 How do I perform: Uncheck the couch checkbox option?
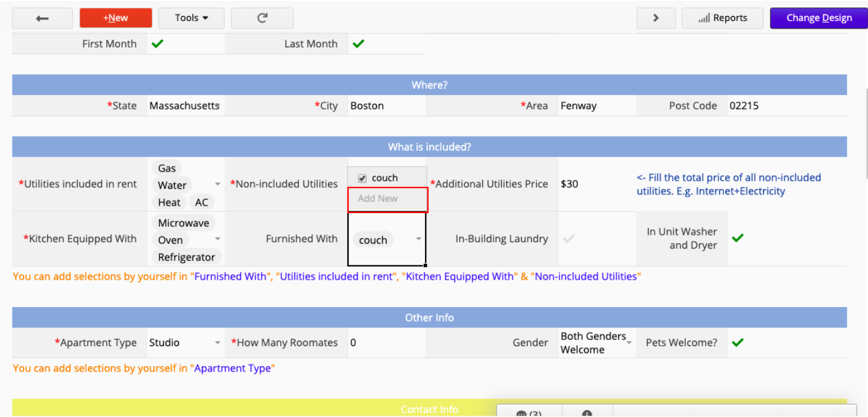click(362, 178)
